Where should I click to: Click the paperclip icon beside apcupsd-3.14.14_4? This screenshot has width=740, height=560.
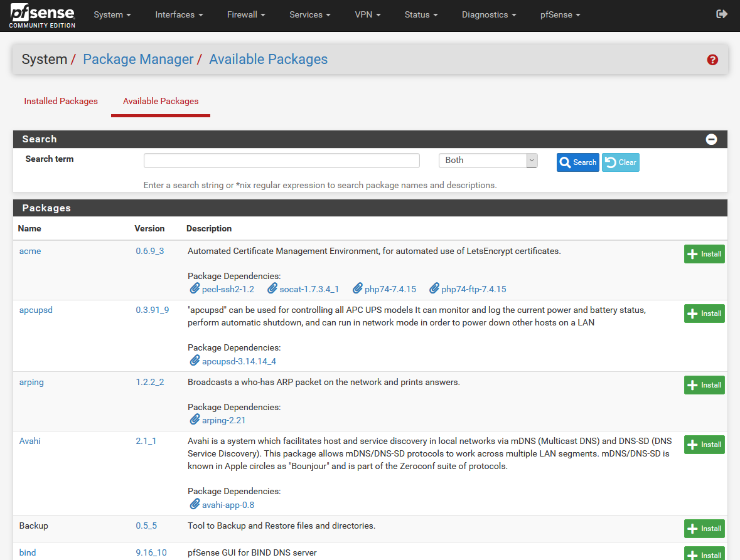point(195,361)
